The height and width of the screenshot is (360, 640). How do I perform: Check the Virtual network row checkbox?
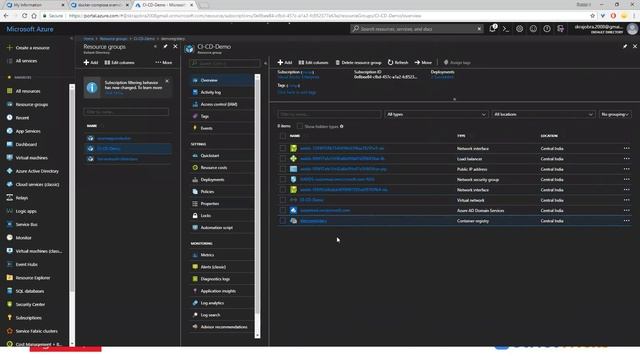(x=283, y=200)
